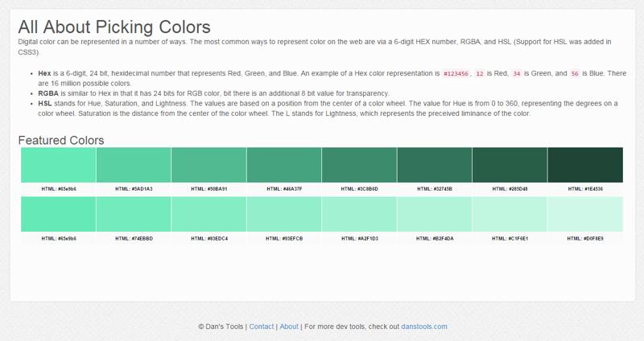644x341 pixels.
Task: Click the 'All About Picking Colors' heading
Action: [114, 27]
